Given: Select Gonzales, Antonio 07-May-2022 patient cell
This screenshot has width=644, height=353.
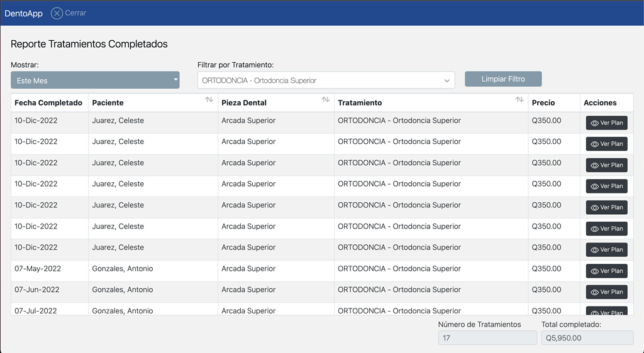Looking at the screenshot, I should click(x=123, y=269).
